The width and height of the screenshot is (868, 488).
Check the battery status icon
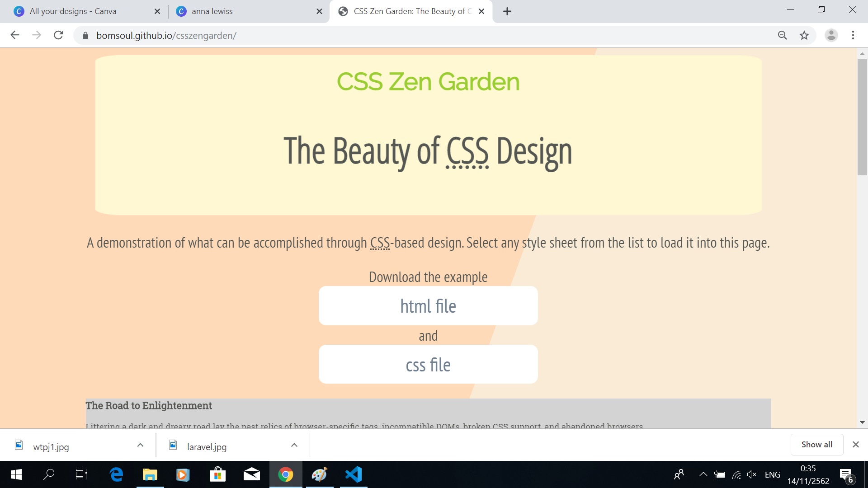[x=720, y=474]
